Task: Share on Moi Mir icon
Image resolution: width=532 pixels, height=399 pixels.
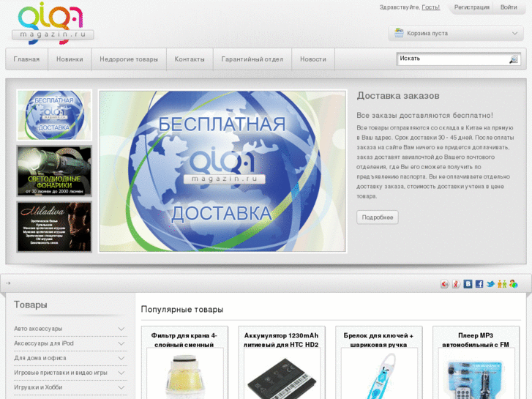Action: pyautogui.click(x=513, y=284)
